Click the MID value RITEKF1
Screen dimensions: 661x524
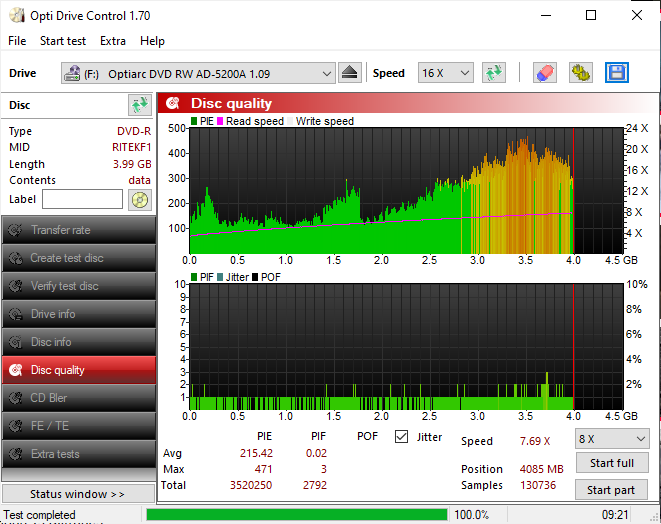point(132,147)
